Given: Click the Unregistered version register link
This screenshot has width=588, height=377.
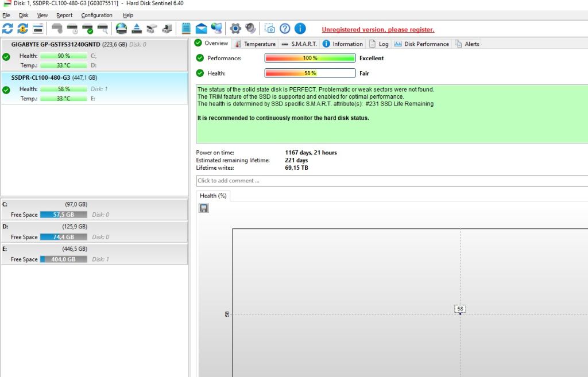Looking at the screenshot, I should (378, 30).
